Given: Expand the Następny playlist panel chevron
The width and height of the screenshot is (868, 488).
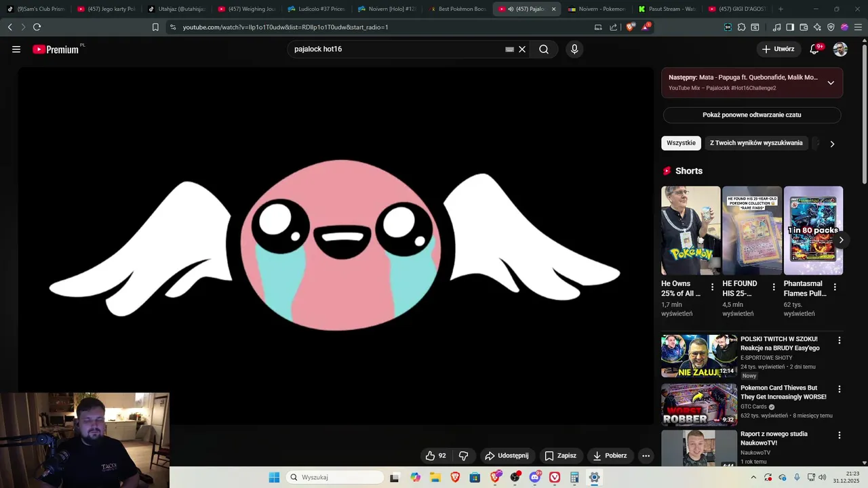Looking at the screenshot, I should click(x=831, y=83).
